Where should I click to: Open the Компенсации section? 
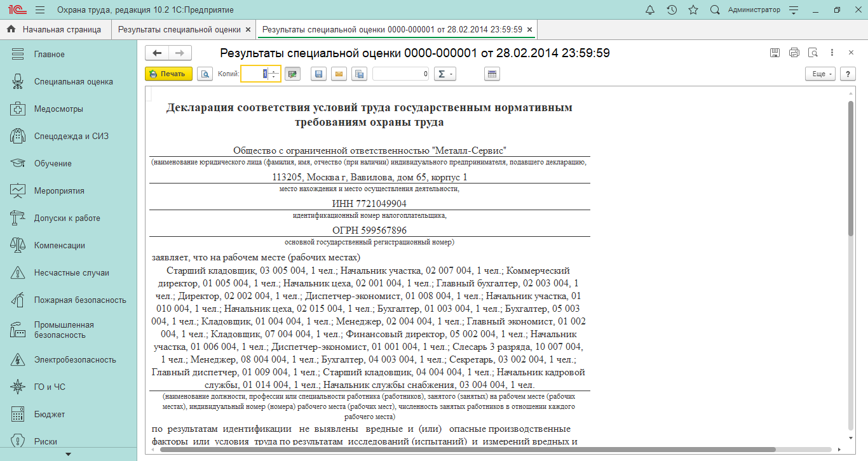[69, 246]
